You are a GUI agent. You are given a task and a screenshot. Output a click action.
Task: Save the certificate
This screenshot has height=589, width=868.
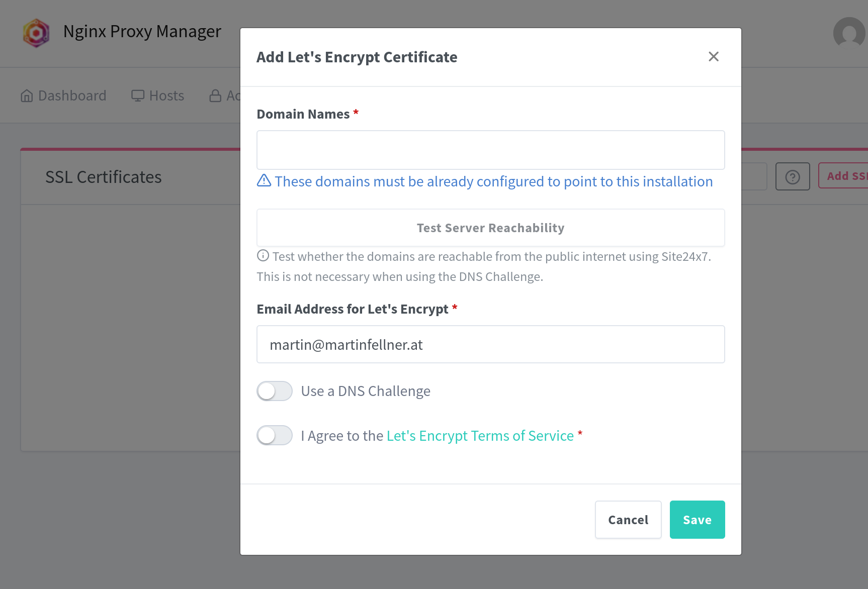697,520
